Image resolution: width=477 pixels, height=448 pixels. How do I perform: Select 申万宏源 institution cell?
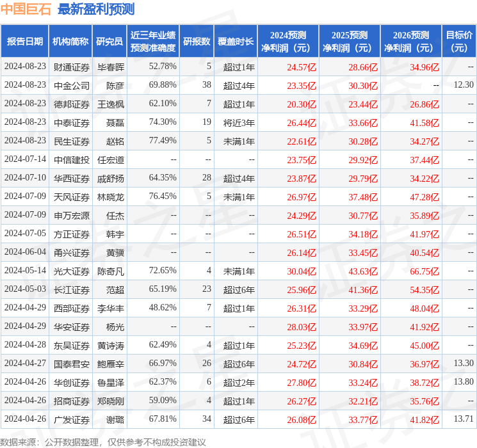tap(72, 216)
